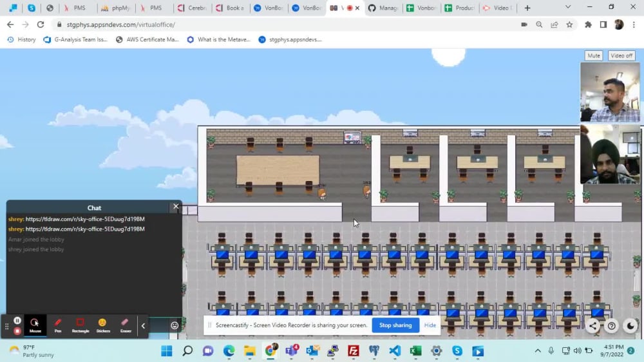Bookmark this page with the star
This screenshot has height=362, width=644.
click(569, 24)
